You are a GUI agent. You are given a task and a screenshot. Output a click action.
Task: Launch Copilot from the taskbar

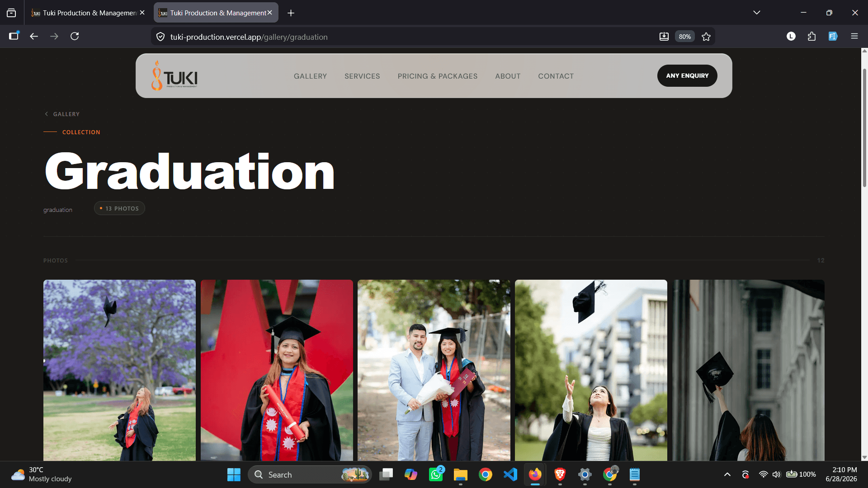(x=411, y=474)
